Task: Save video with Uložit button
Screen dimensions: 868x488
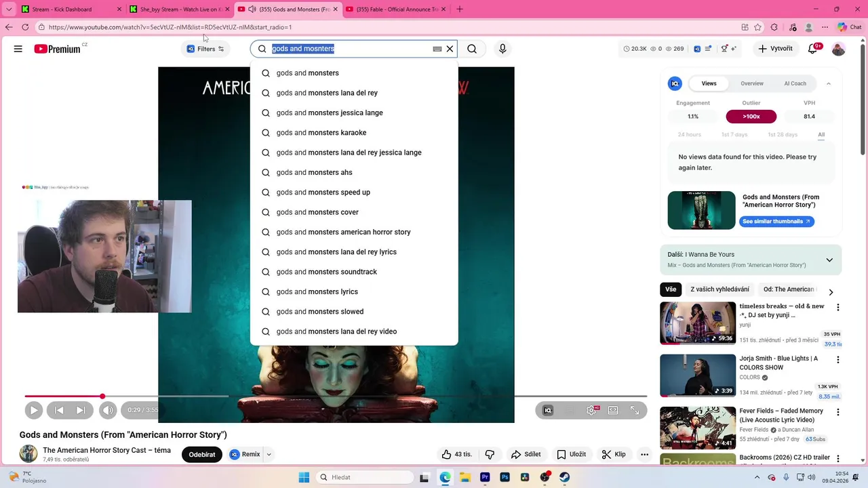Action: (x=571, y=454)
